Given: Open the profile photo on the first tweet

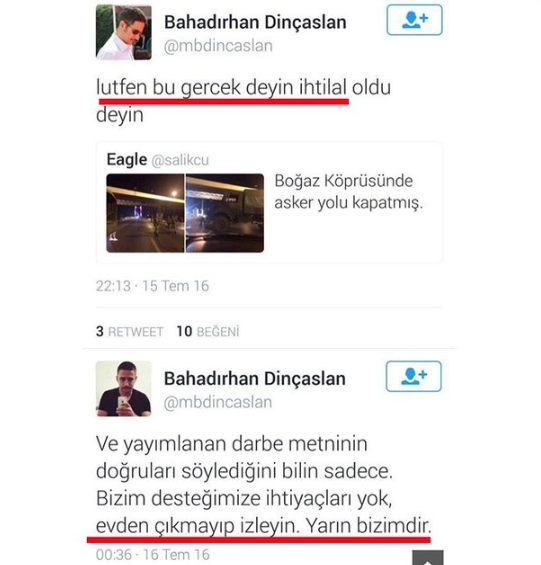Looking at the screenshot, I should pos(124,32).
